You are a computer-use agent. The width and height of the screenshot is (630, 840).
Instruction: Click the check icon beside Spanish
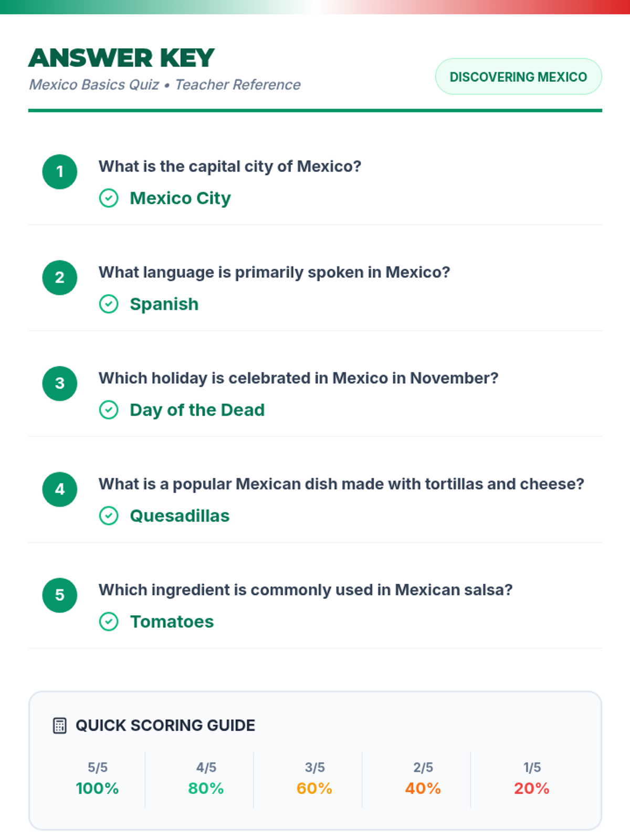[x=109, y=304]
